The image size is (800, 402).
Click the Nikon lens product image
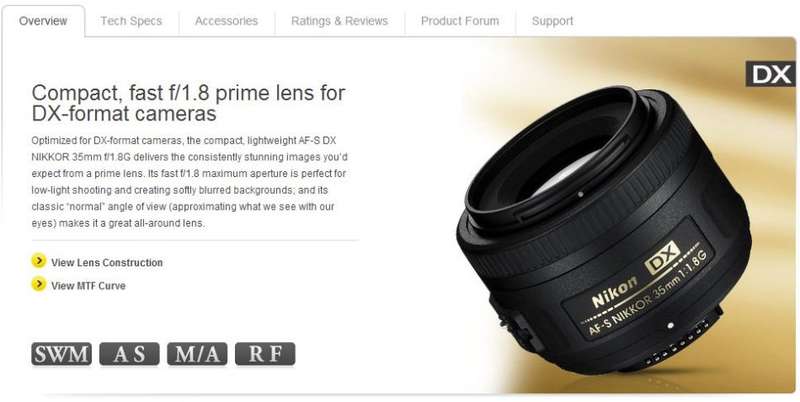coord(604,229)
